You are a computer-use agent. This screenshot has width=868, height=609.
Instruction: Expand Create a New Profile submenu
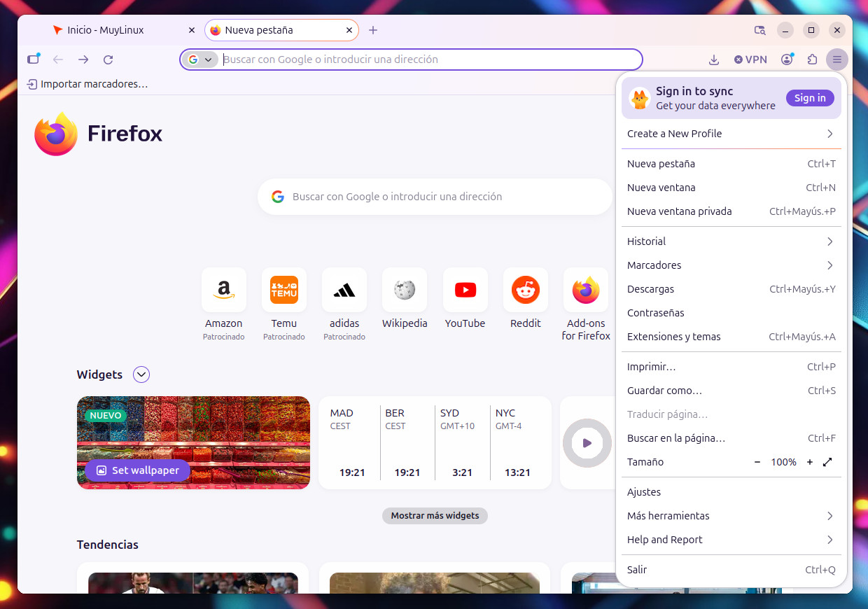point(731,134)
